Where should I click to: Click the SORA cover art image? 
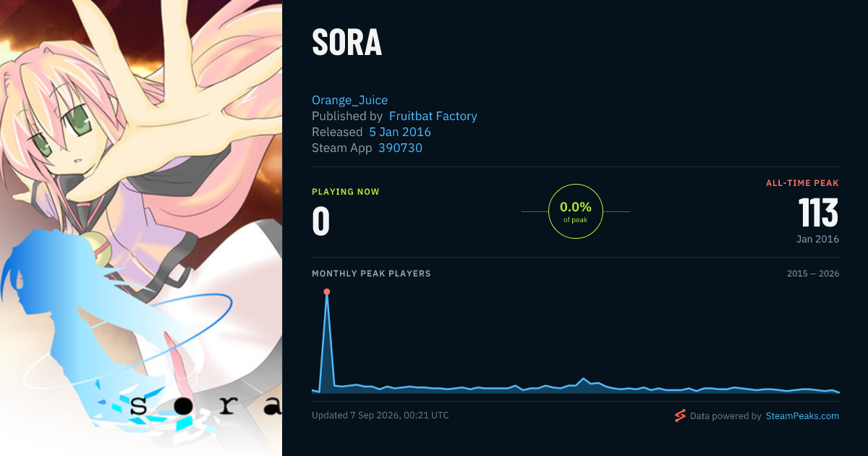click(x=141, y=228)
